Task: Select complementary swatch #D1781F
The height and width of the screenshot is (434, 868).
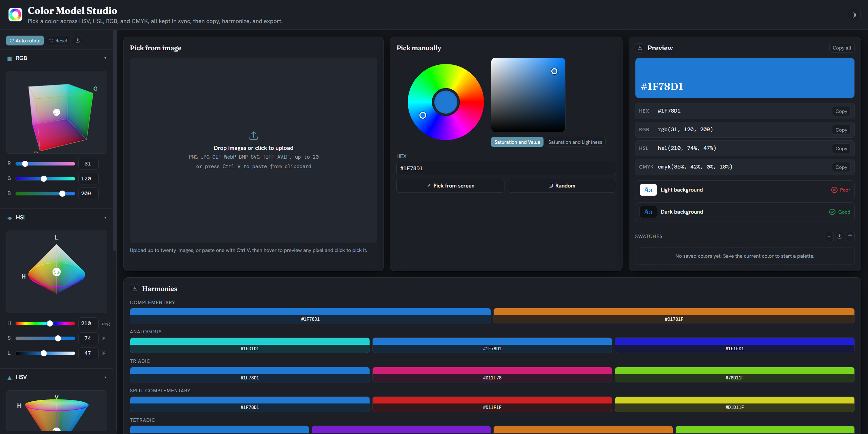Action: pos(674,316)
